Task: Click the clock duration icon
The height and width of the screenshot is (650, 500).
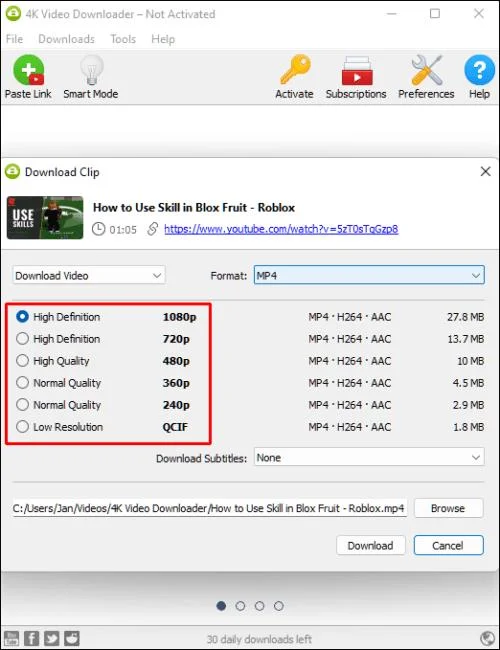Action: (98, 229)
